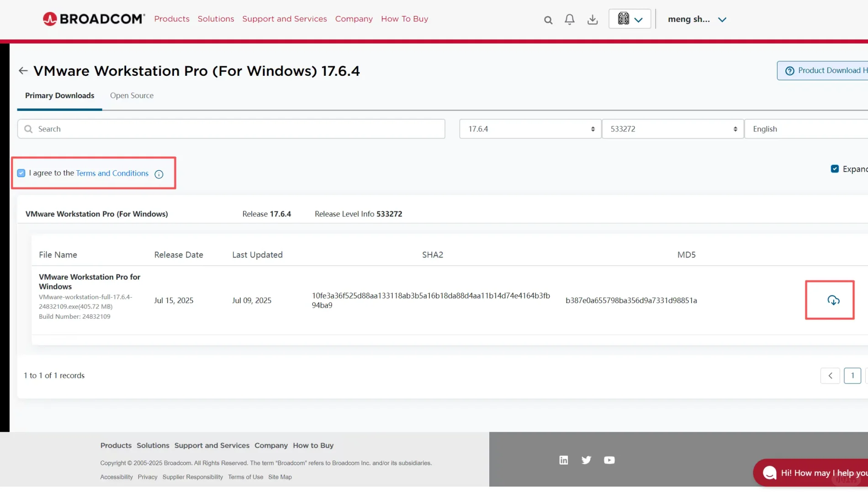This screenshot has width=868, height=493.
Task: Expand the portal switcher dropdown
Action: click(630, 19)
